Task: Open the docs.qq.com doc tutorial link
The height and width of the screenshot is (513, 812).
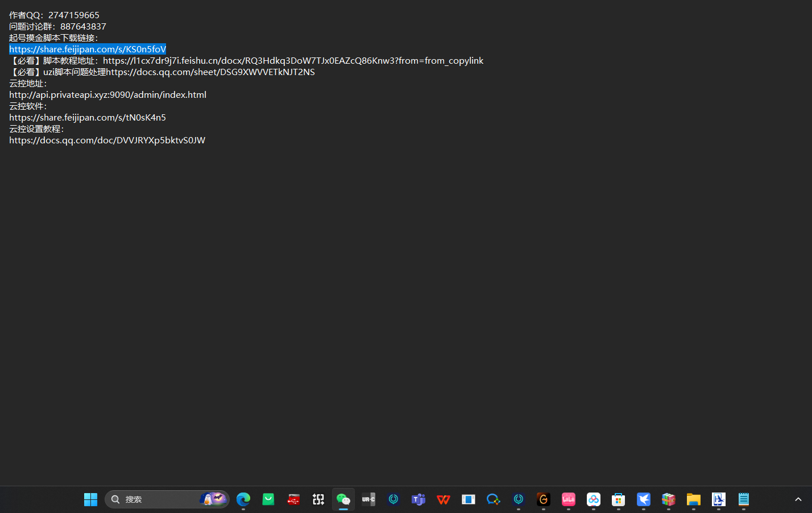Action: pos(107,140)
